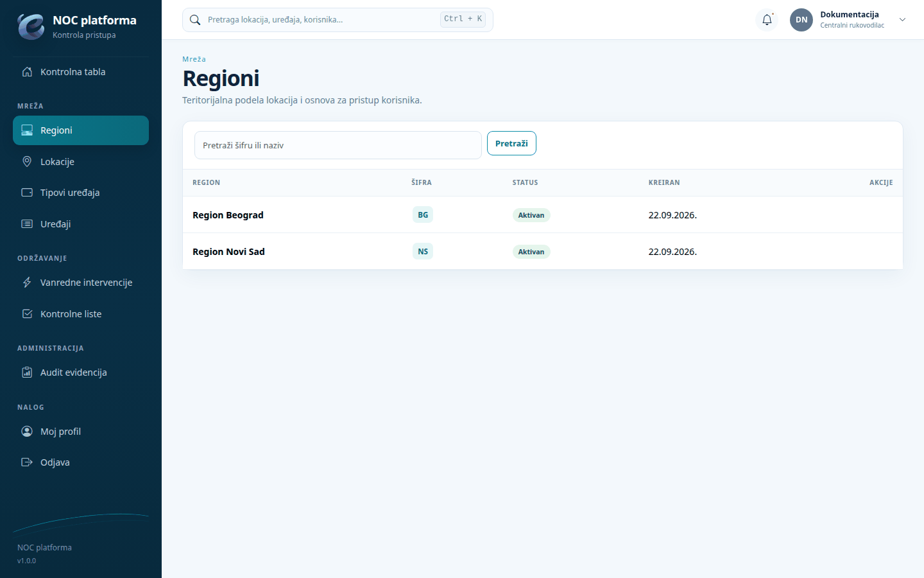Viewport: 924px width, 578px height.
Task: Click the Region Beograd row name
Action: 228,215
